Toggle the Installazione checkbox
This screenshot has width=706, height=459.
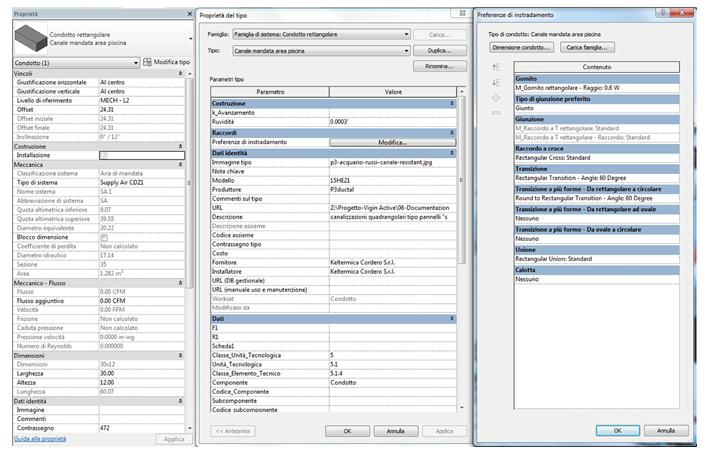pos(105,155)
